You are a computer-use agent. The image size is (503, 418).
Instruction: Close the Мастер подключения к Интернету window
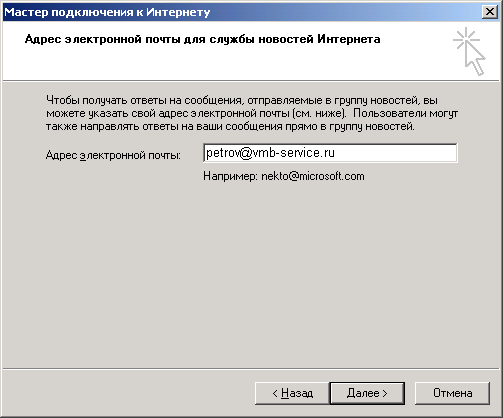pos(490,12)
